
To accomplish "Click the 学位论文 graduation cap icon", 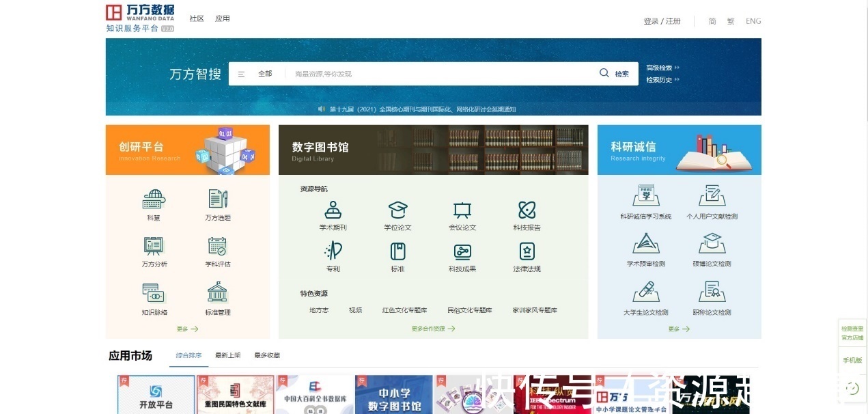I will coord(397,210).
